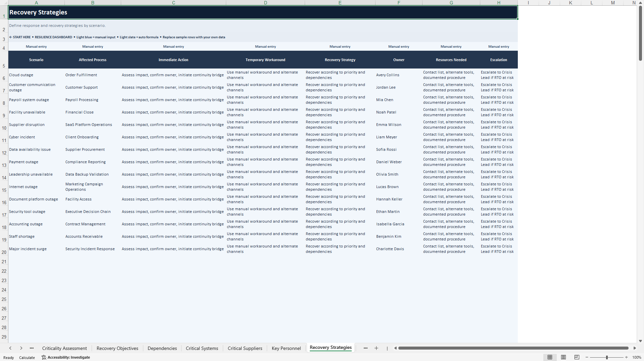The image size is (644, 361).
Task: Select the Recovery Strategies tab
Action: (x=331, y=348)
